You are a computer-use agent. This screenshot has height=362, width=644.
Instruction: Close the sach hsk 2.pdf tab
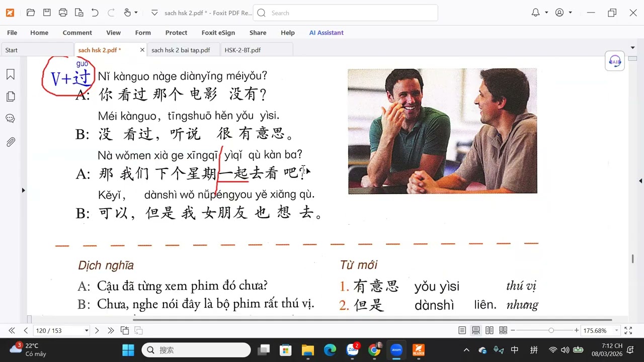(142, 50)
